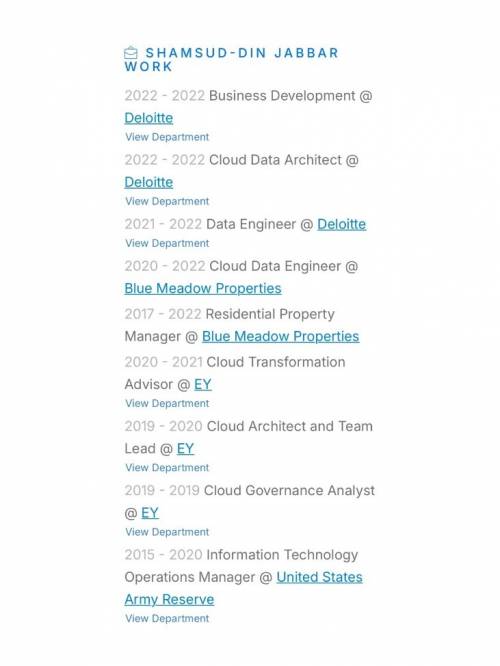Viewport: 500px width, 666px height.
Task: Open EY link for Cloud Architect and Team Lead
Action: [185, 449]
